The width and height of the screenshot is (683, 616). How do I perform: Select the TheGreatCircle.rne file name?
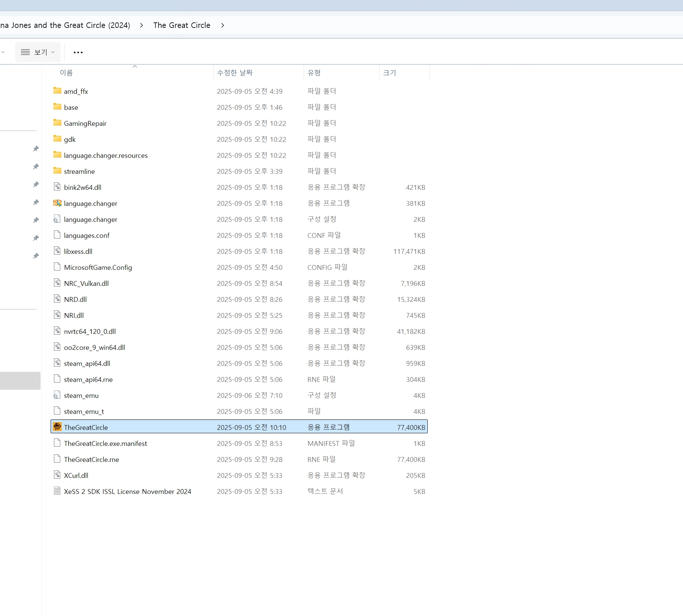point(92,459)
